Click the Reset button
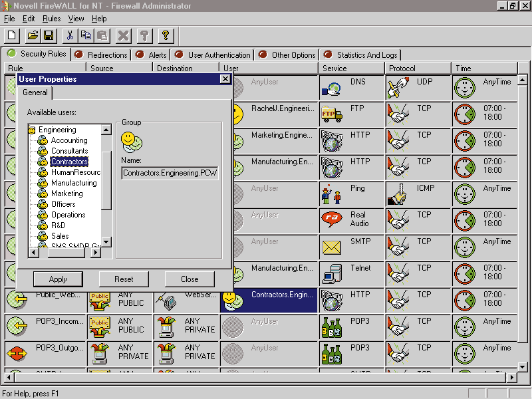Viewport: 532px width, 399px height. (x=124, y=279)
